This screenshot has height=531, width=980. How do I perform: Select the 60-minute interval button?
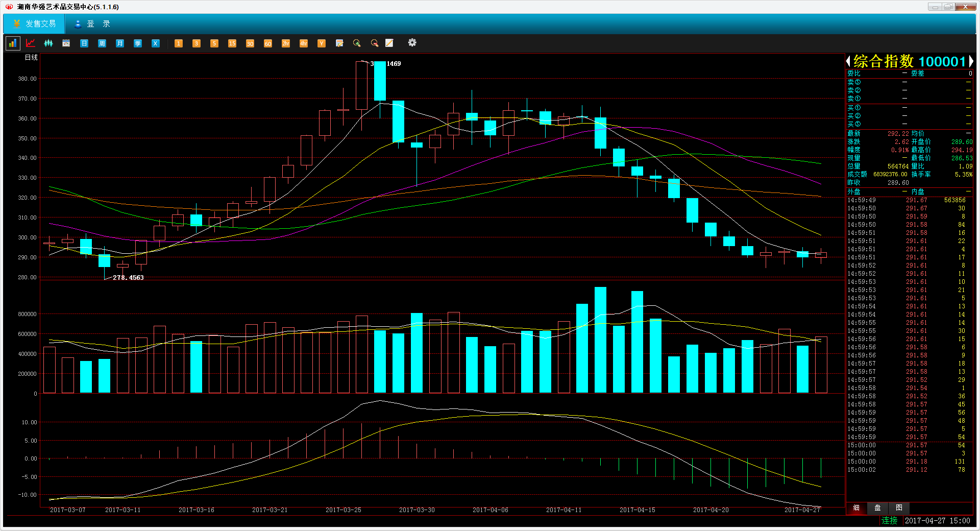[268, 43]
